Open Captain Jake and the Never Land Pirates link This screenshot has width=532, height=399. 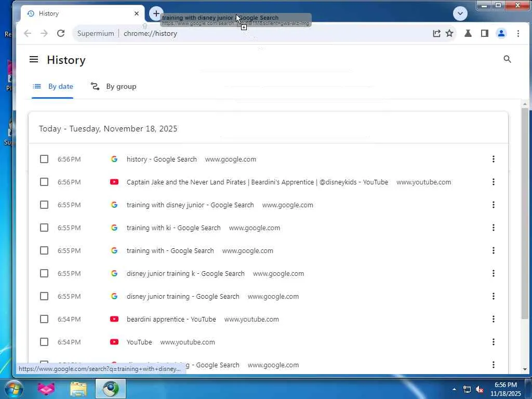click(257, 182)
